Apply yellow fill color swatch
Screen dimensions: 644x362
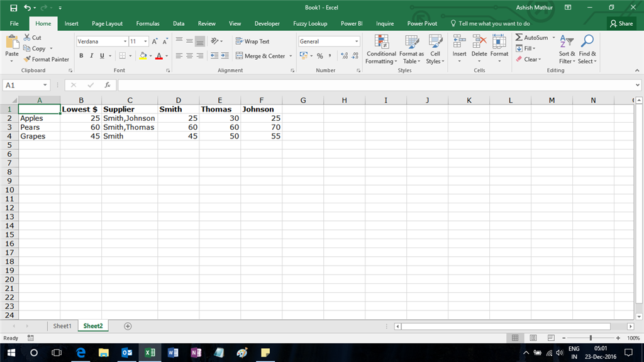click(x=143, y=55)
